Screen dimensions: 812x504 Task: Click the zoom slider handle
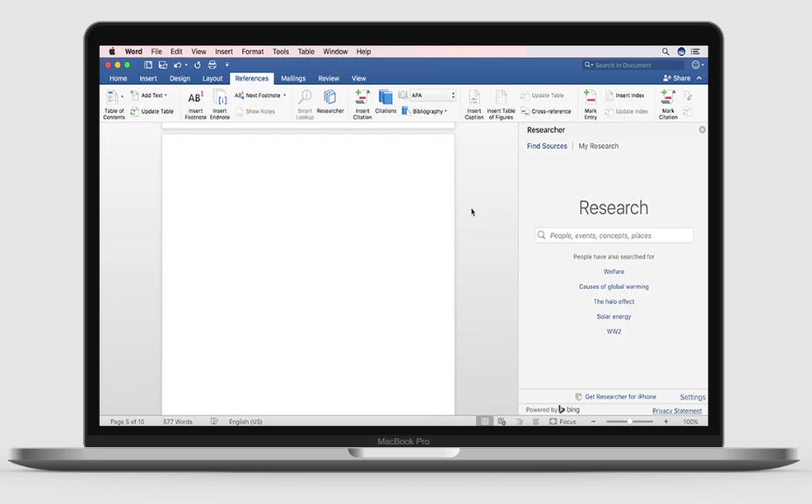(x=630, y=422)
